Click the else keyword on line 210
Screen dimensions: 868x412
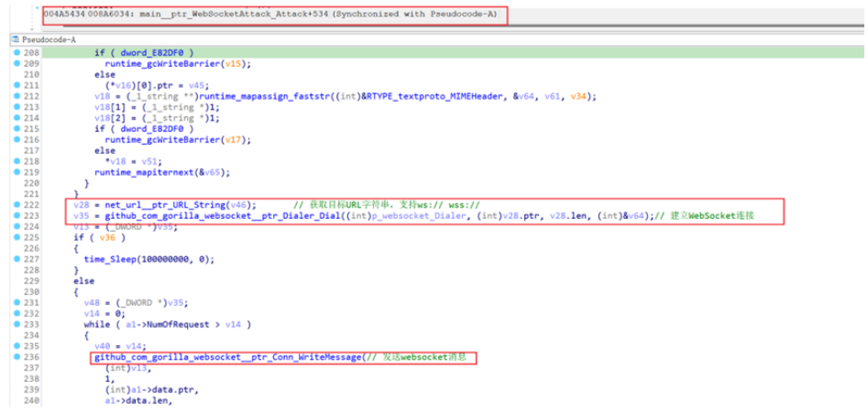pos(104,74)
